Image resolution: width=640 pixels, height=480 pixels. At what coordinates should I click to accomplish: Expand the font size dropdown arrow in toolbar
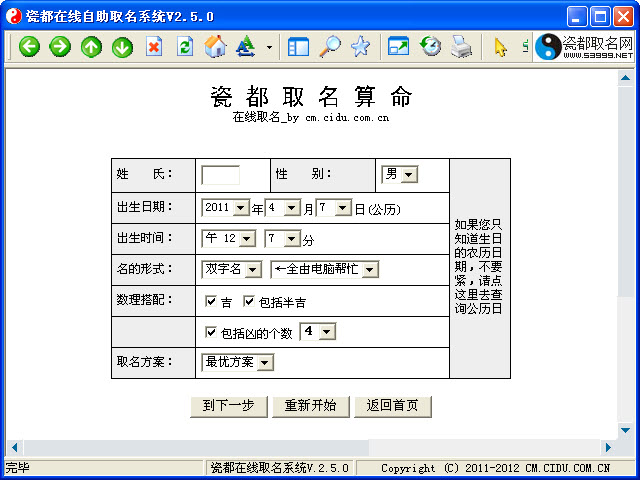coord(269,47)
